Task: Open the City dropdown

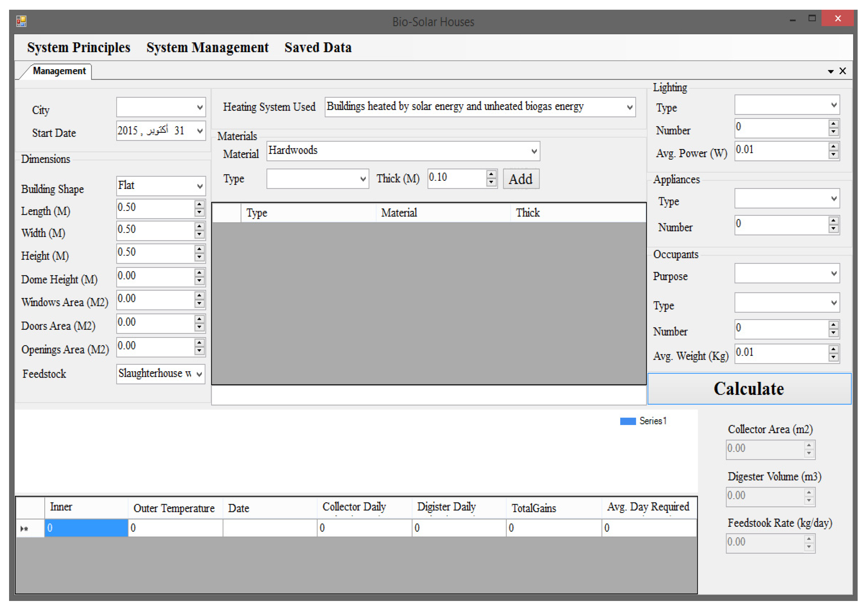Action: (x=200, y=107)
